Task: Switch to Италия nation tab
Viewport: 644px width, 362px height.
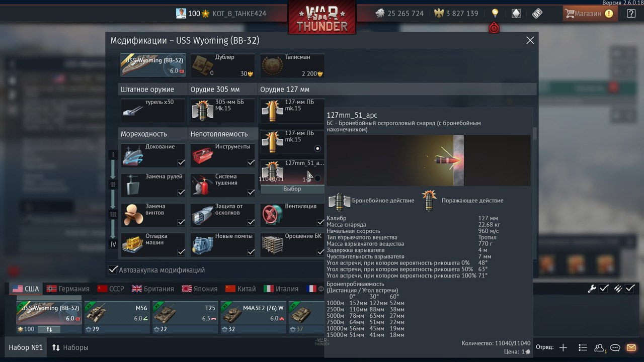Action: point(281,289)
